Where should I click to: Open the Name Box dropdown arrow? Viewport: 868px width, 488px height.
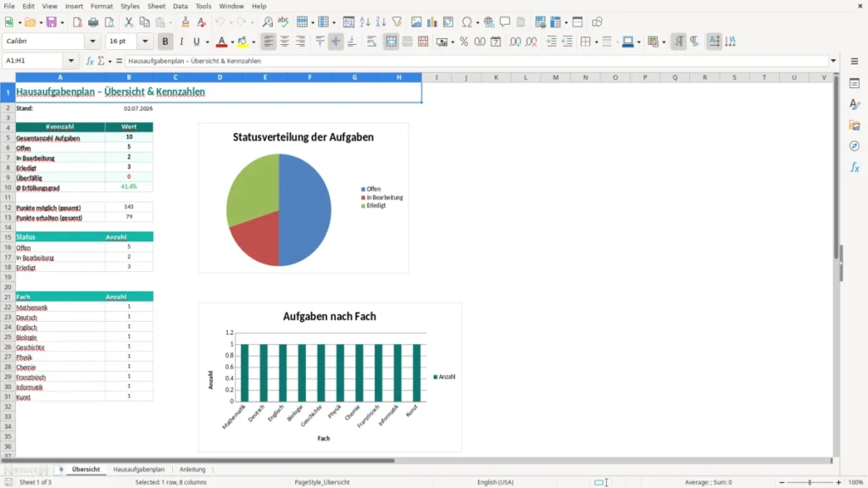(71, 61)
